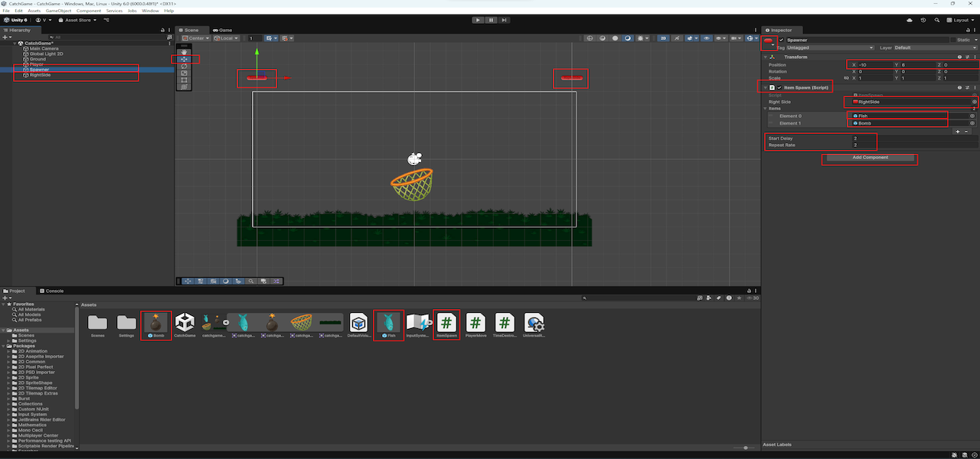
Task: Select RightSide in Hierarchy
Action: tap(40, 75)
